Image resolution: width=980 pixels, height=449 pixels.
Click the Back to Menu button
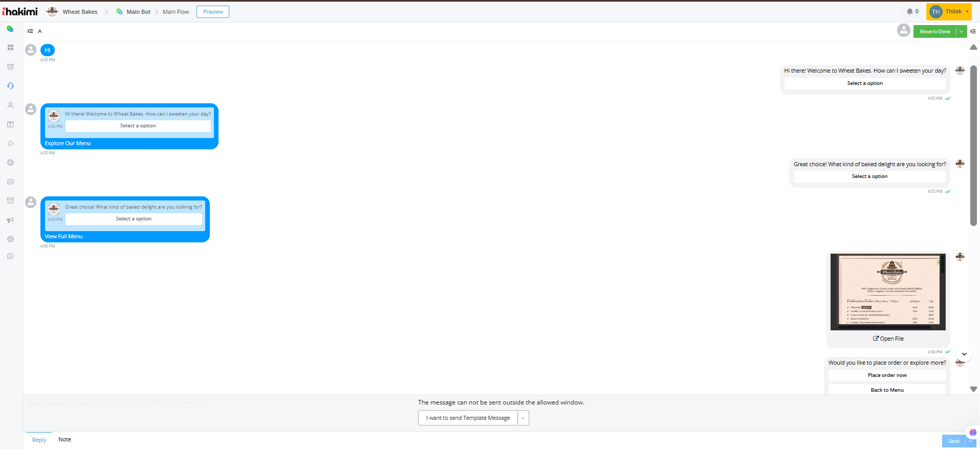pyautogui.click(x=887, y=390)
